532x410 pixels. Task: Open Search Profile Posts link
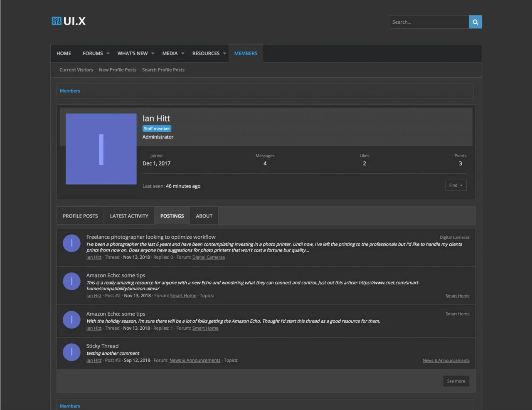click(163, 70)
